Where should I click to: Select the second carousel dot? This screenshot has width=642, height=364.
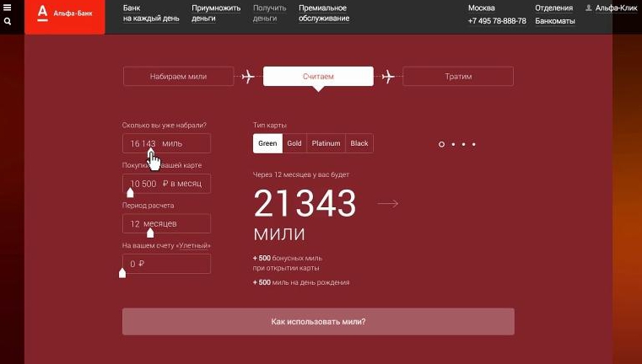tap(453, 144)
